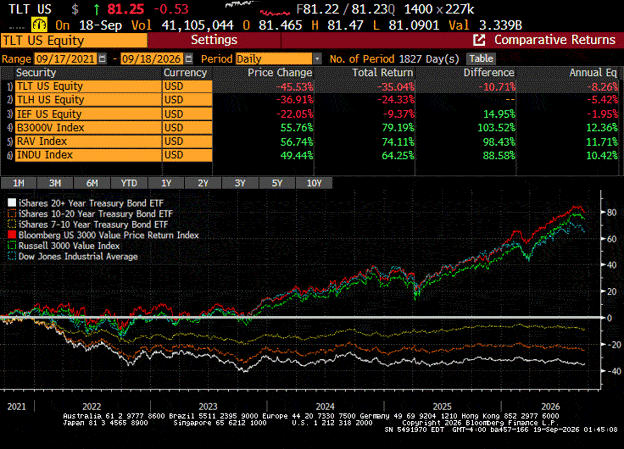Click the yellow clock icon near On 18-Sep
624x449 pixels.
39,25
